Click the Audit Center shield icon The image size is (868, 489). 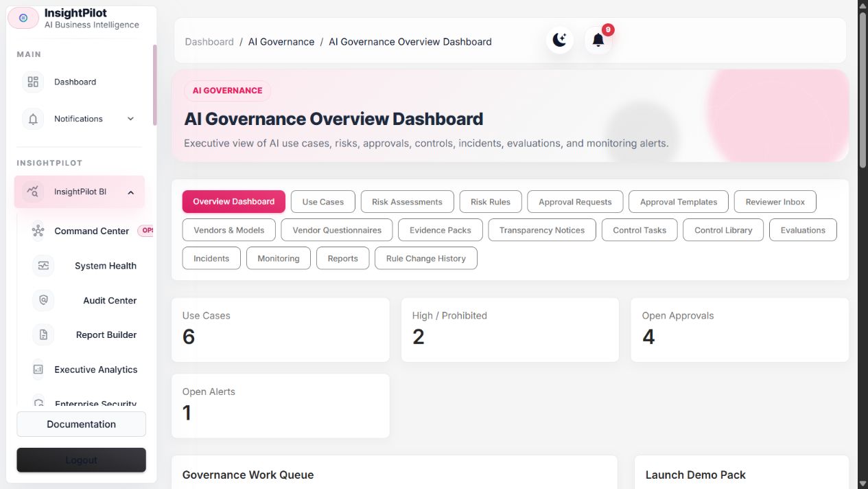pyautogui.click(x=43, y=300)
